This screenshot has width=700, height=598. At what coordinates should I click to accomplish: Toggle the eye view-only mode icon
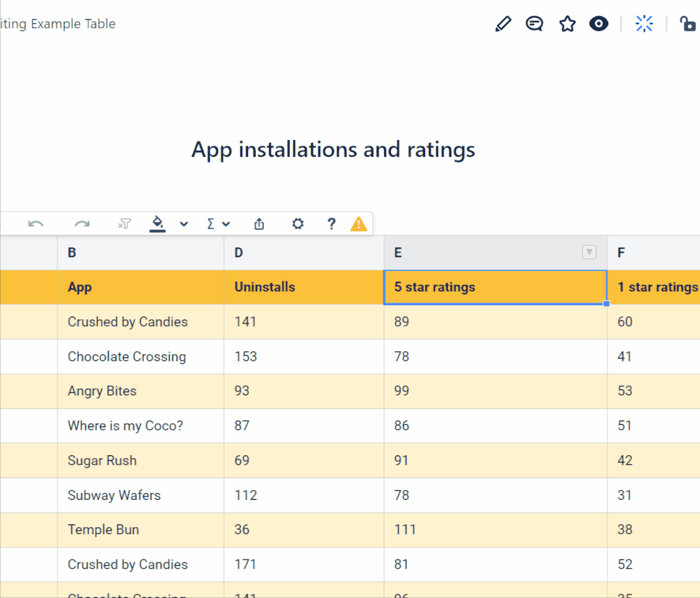(x=599, y=23)
